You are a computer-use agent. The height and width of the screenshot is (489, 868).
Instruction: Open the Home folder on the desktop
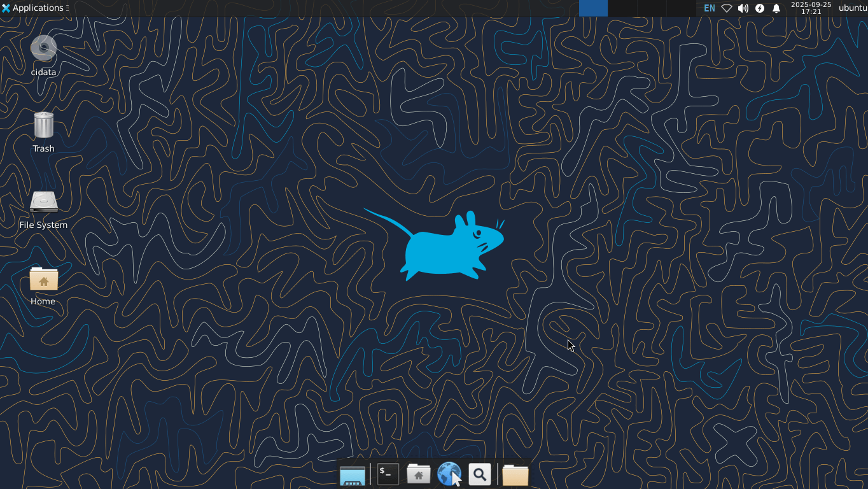point(43,280)
